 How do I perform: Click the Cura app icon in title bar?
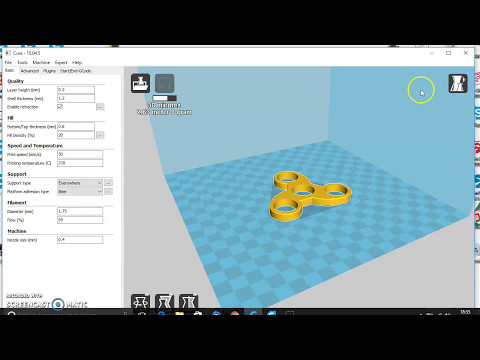click(8, 53)
